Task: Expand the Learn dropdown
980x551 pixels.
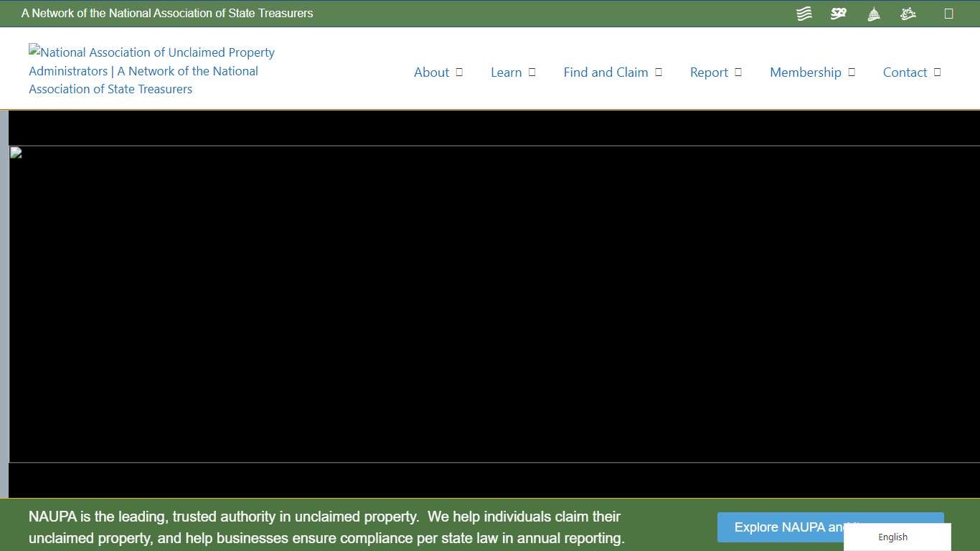Action: (x=531, y=72)
